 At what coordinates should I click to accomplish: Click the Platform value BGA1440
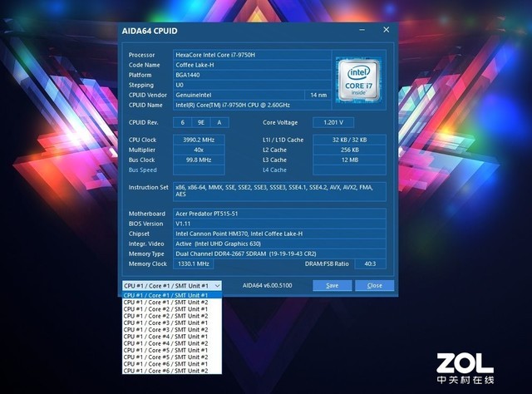pos(252,75)
